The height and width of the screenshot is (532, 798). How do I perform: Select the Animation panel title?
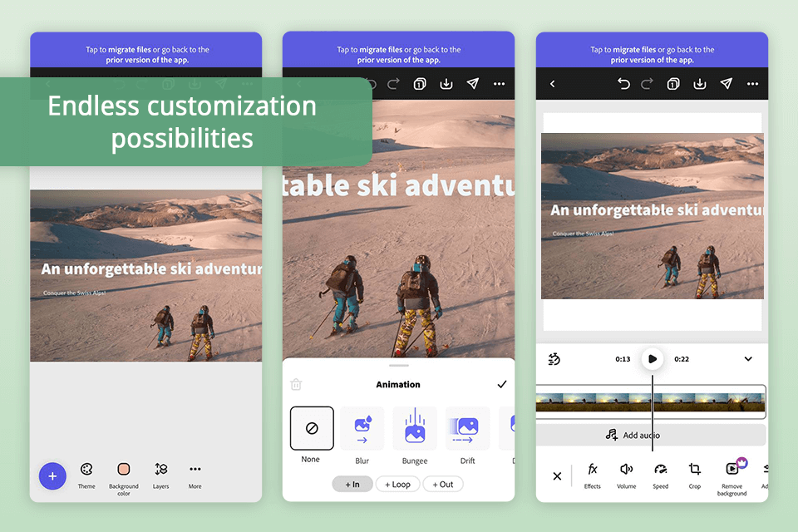tap(398, 384)
